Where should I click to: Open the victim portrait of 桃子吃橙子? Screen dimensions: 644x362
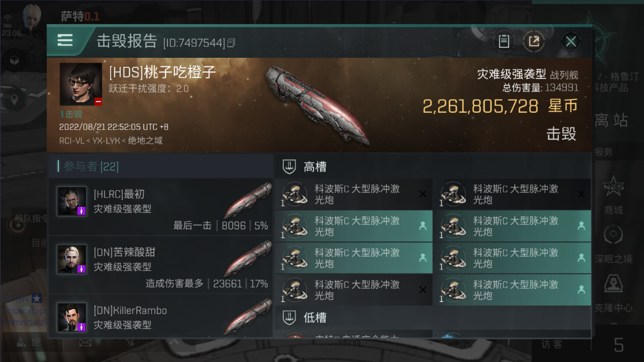81,84
